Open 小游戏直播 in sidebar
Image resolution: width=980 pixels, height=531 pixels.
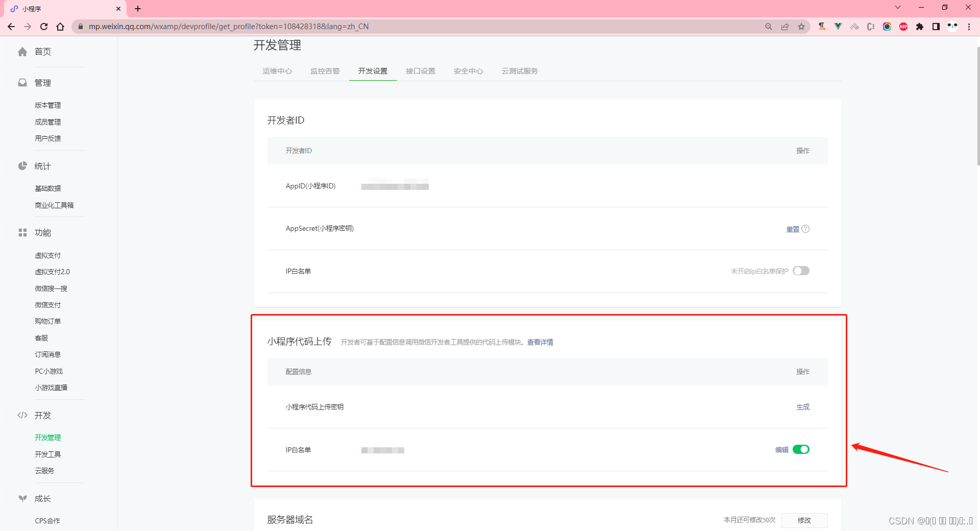(51, 388)
